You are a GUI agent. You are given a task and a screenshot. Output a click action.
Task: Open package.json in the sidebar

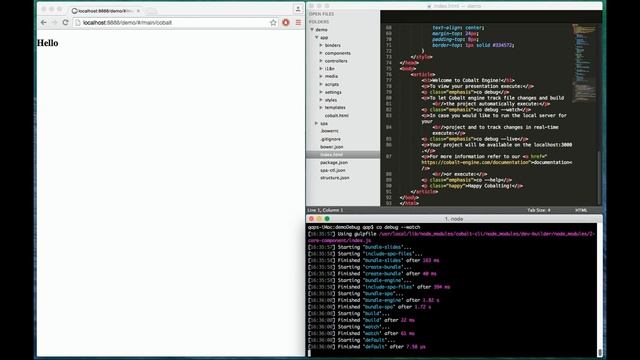(334, 162)
